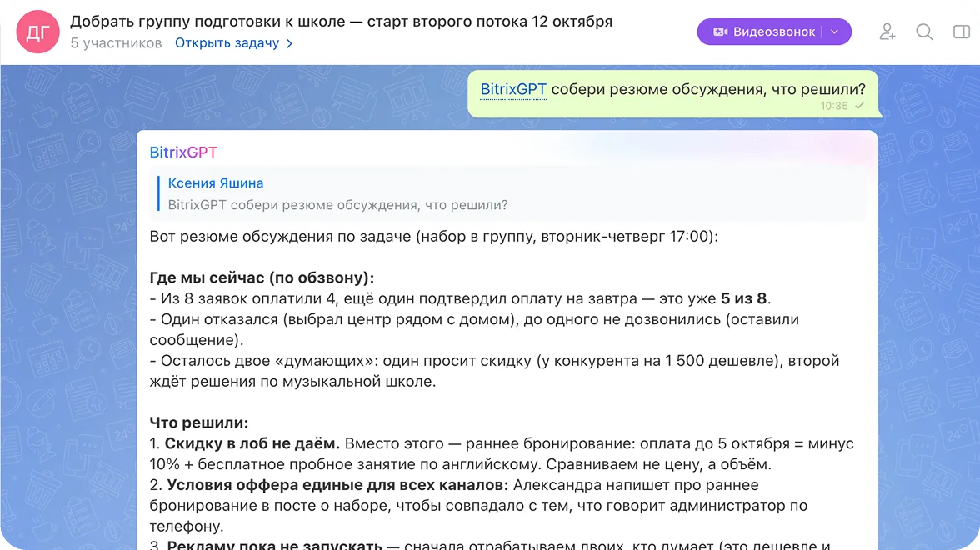Image resolution: width=980 pixels, height=550 pixels.
Task: Click line Вот резюме обсуждения по задаче
Action: (x=433, y=237)
